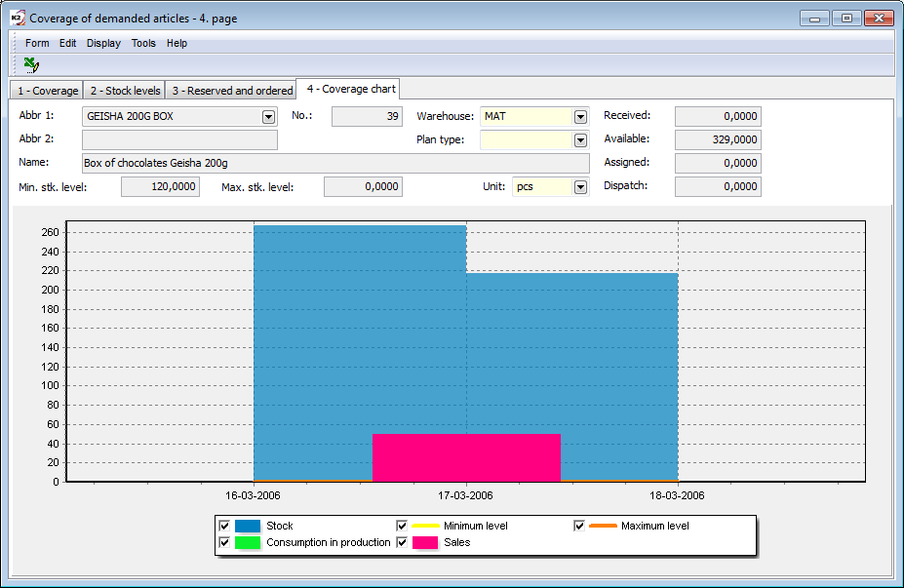Open the Help menu

(x=177, y=43)
